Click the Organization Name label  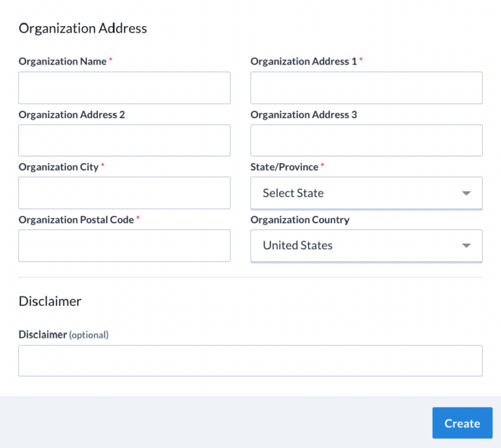pos(63,61)
